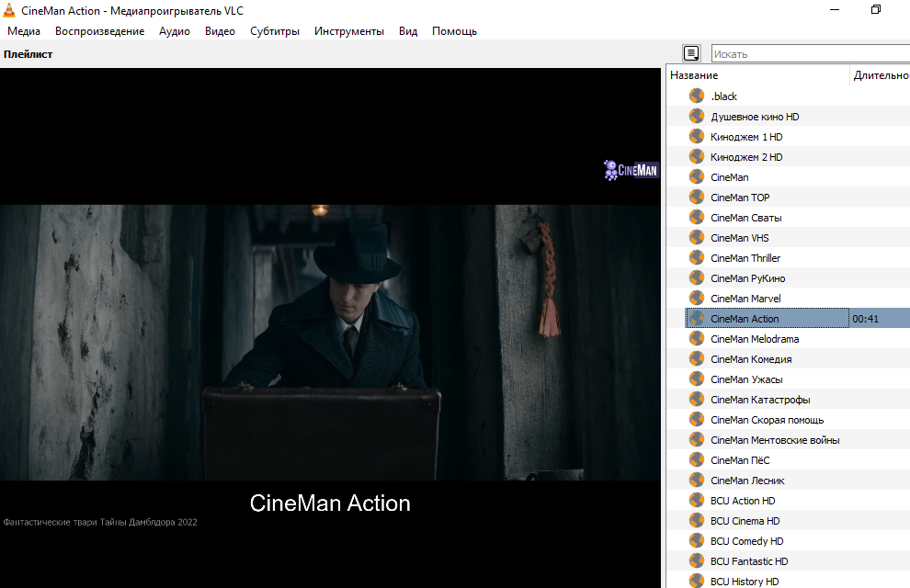The image size is (910, 588).
Task: Click the Искать search field
Action: point(810,54)
